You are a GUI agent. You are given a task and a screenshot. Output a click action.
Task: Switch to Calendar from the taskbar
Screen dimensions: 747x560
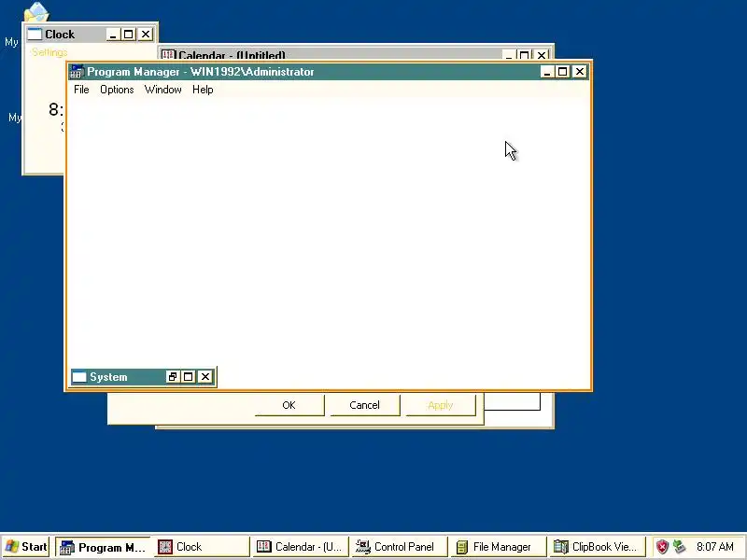pos(301,547)
